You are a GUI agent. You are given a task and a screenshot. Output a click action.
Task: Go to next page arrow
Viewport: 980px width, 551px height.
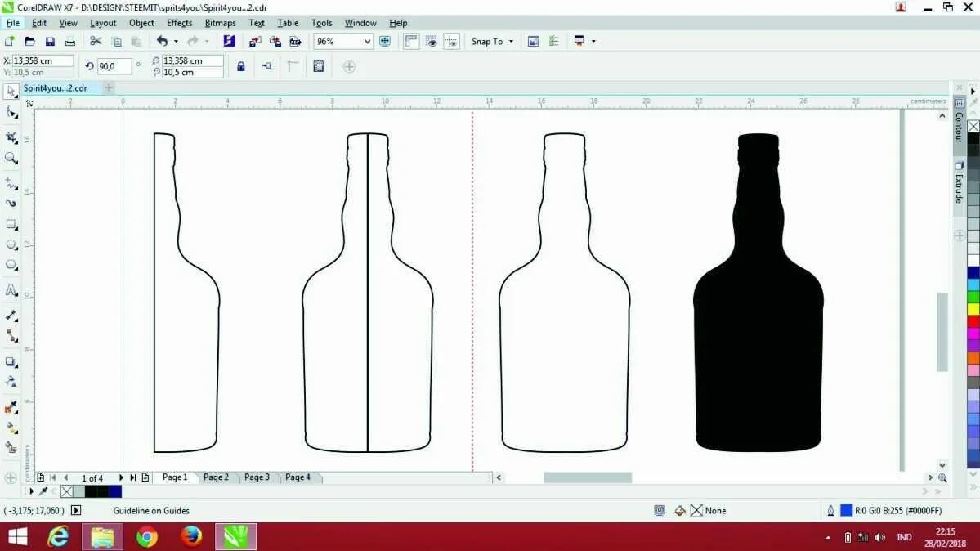[x=121, y=477]
